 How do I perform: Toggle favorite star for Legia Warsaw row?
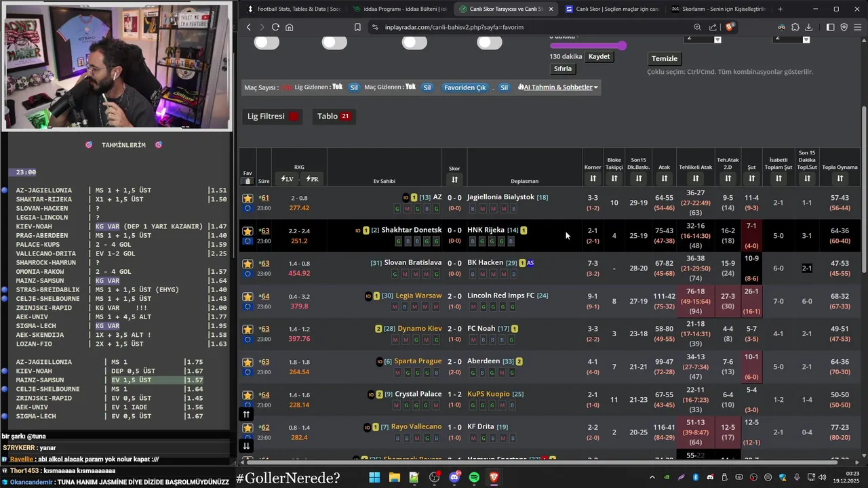(248, 297)
